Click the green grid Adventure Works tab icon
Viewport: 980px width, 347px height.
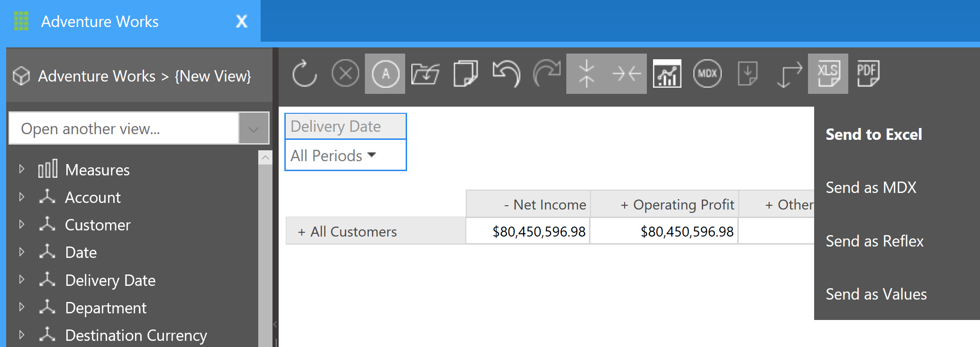click(x=21, y=21)
